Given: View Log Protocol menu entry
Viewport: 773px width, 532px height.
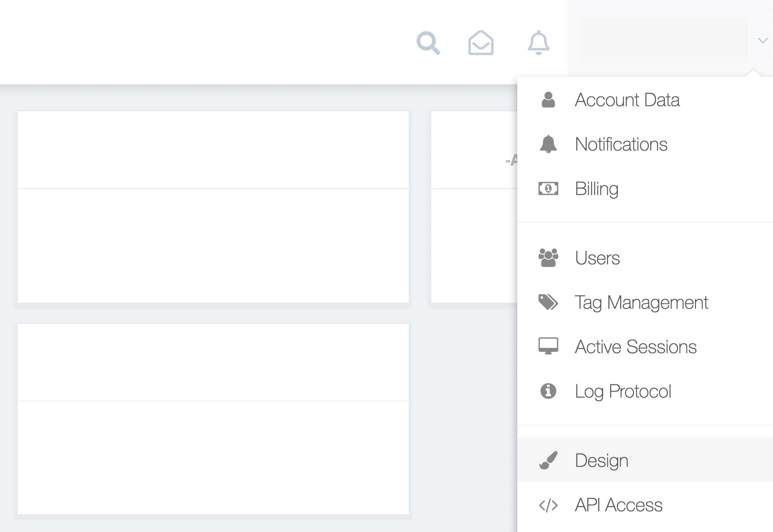Looking at the screenshot, I should click(x=645, y=391).
